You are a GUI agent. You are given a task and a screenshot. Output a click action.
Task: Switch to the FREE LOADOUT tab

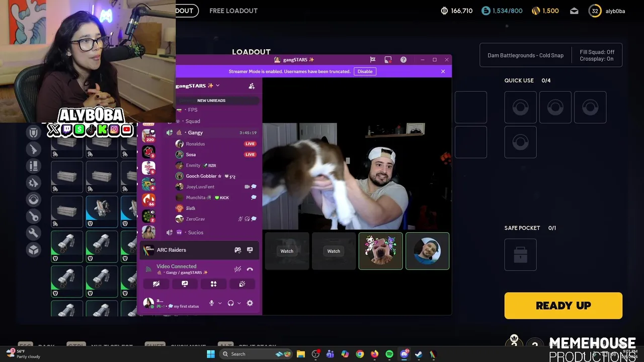[233, 11]
